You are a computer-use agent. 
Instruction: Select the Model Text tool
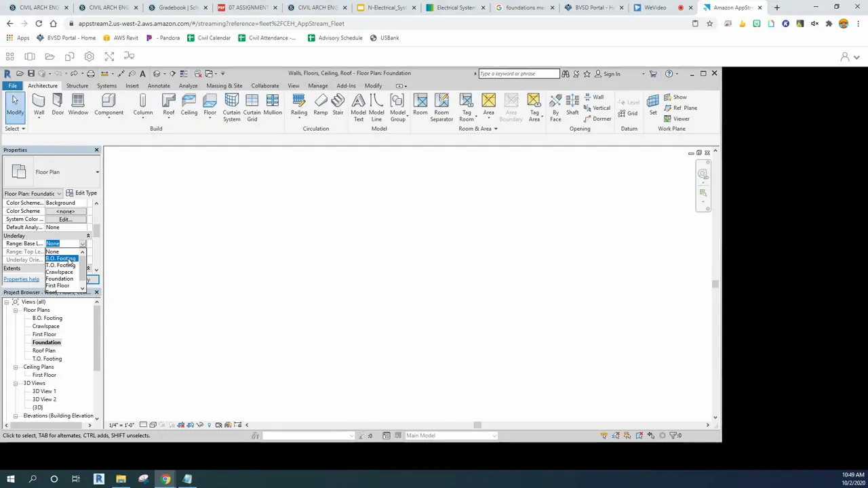coord(358,108)
